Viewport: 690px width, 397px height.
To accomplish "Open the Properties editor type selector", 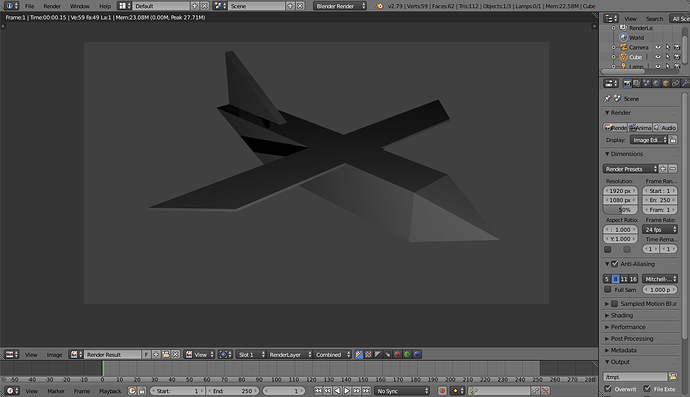I will (611, 83).
